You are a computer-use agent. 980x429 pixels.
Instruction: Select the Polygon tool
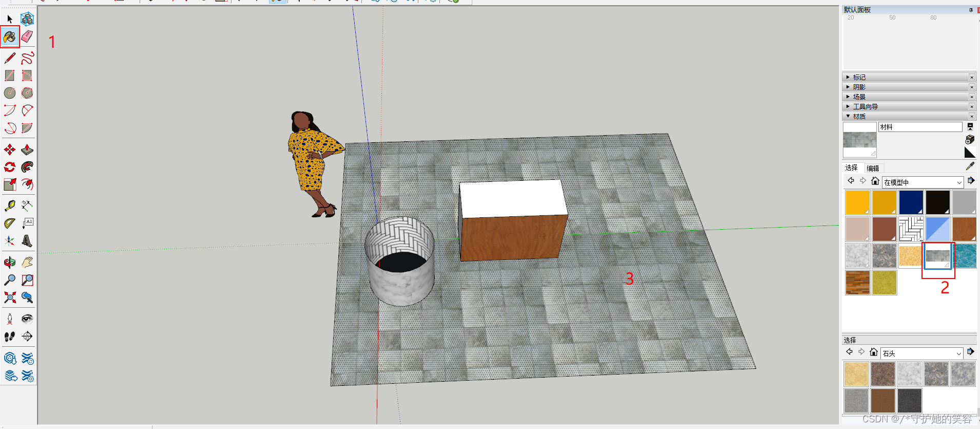point(27,93)
